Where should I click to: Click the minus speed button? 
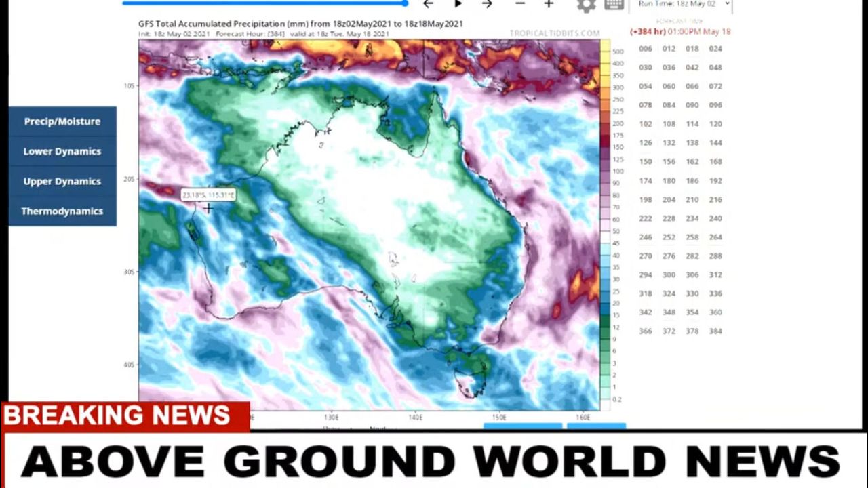click(519, 4)
